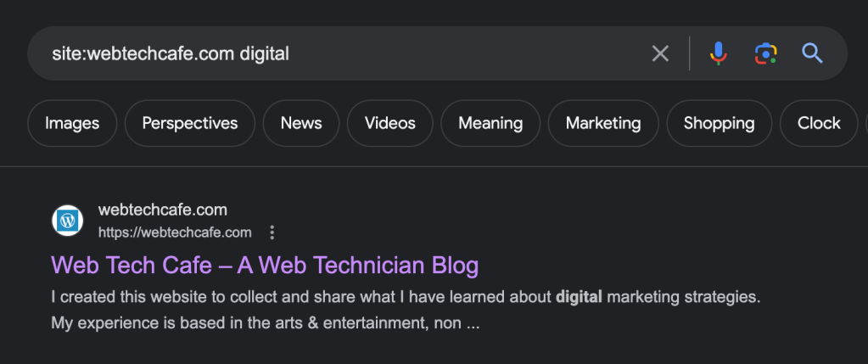868x364 pixels.
Task: Open the News results tab
Action: click(x=301, y=123)
